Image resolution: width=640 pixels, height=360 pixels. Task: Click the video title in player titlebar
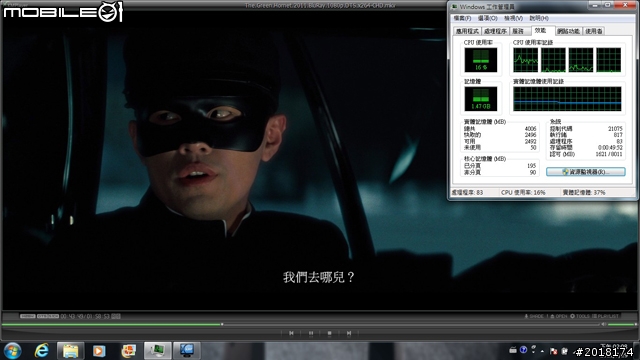(320, 5)
